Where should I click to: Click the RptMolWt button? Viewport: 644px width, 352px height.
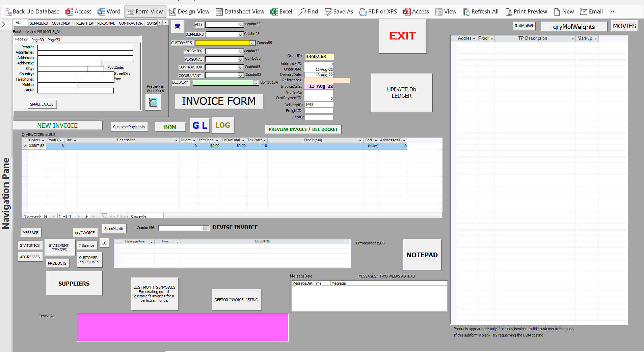point(524,26)
